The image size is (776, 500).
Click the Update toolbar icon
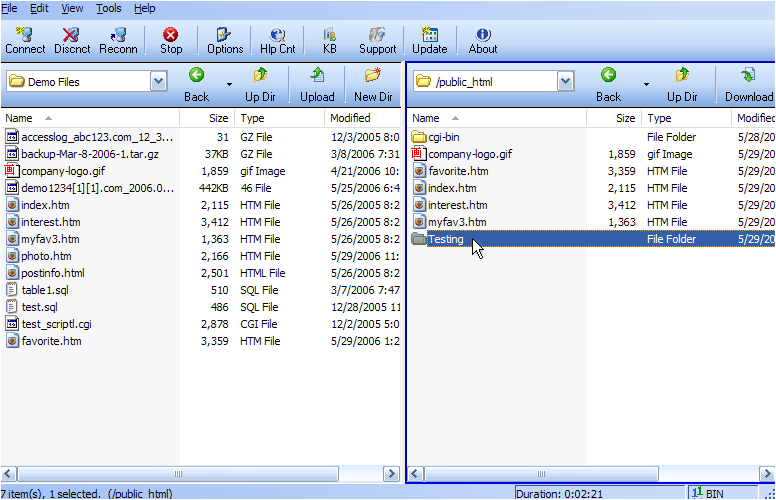click(430, 40)
